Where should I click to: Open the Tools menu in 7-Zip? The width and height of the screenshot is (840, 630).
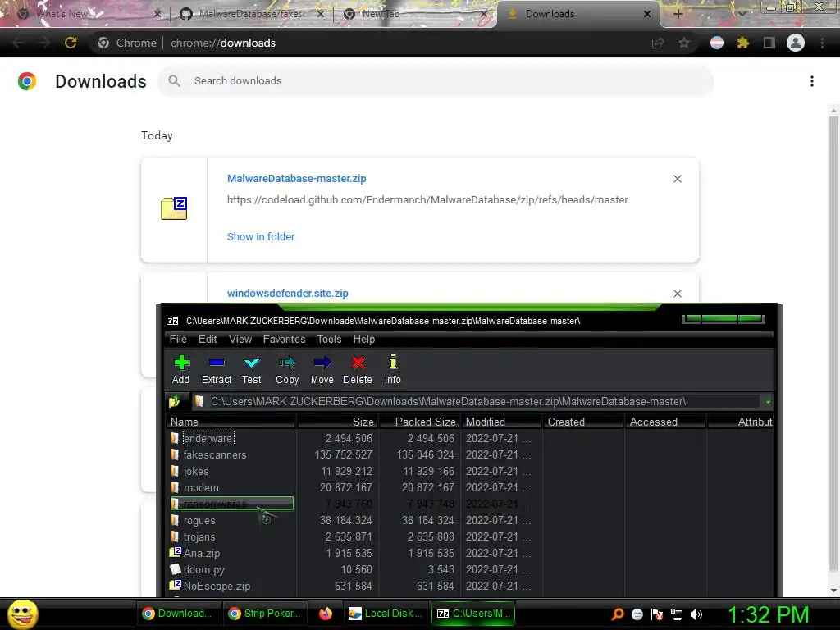[x=329, y=339]
